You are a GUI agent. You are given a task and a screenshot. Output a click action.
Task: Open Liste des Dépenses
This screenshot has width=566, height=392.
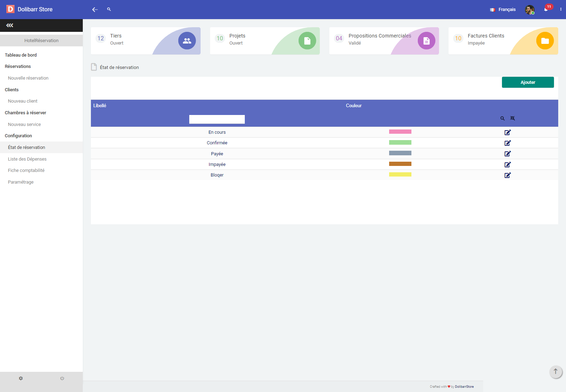(27, 159)
